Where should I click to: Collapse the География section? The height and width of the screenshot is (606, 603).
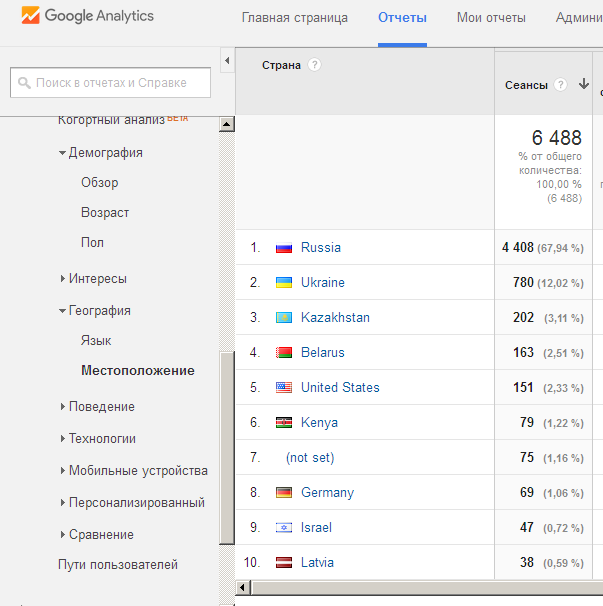click(x=62, y=311)
